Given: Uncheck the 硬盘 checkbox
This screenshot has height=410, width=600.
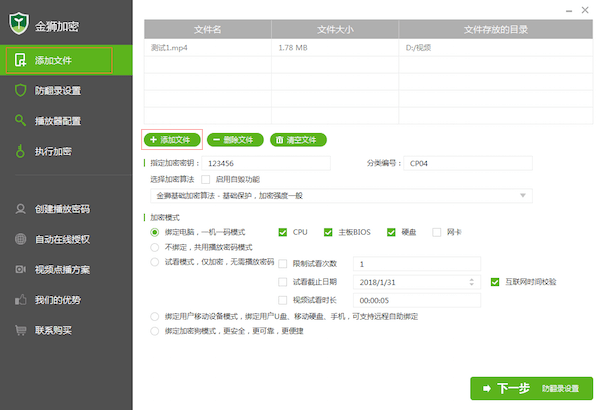Looking at the screenshot, I should click(391, 232).
